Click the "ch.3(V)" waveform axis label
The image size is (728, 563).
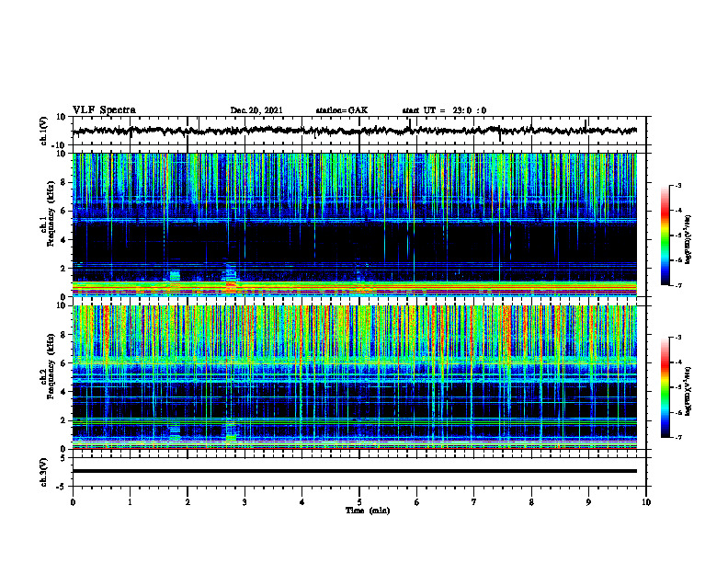(44, 473)
